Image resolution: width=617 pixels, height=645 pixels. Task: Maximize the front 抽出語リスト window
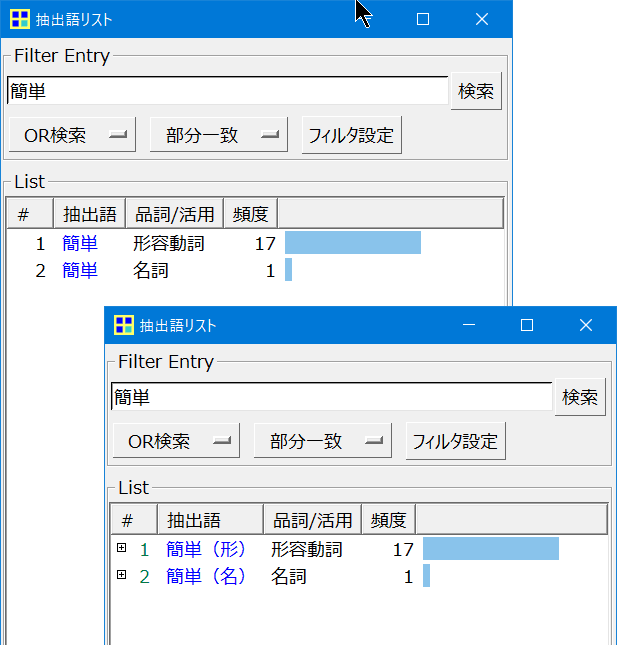tap(527, 325)
